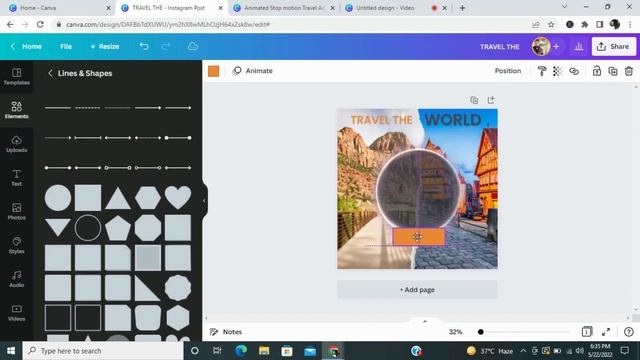Viewport: 640px width, 360px height.
Task: Click the Home button
Action: click(27, 47)
